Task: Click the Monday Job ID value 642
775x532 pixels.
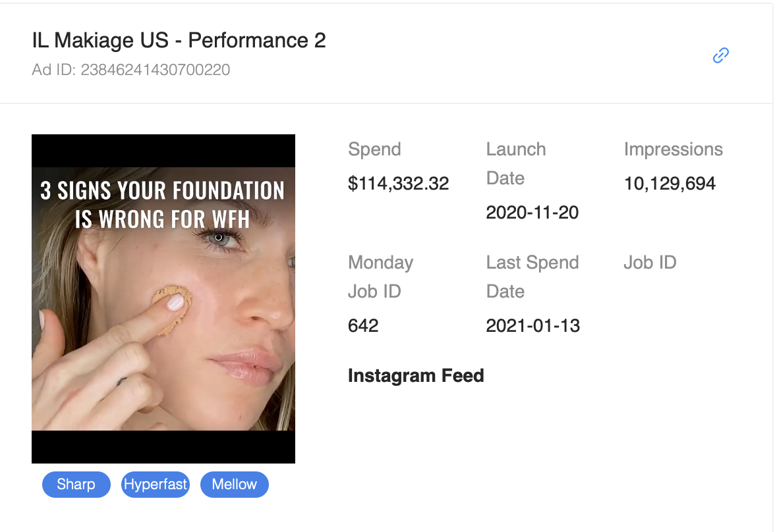Action: (363, 325)
